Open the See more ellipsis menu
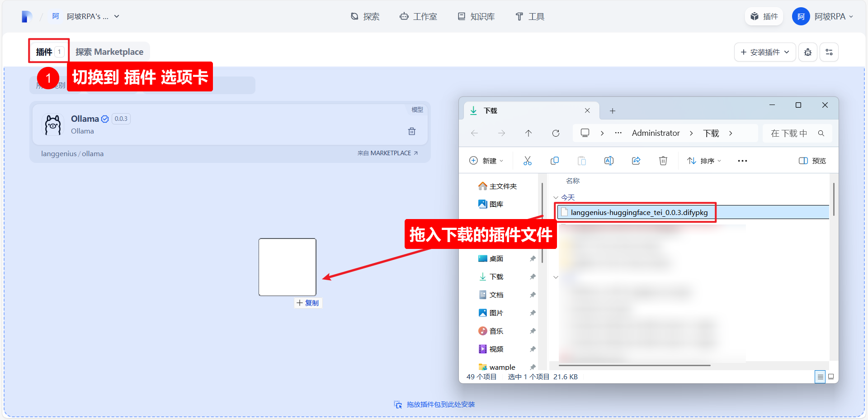The height and width of the screenshot is (420, 868). click(x=742, y=161)
